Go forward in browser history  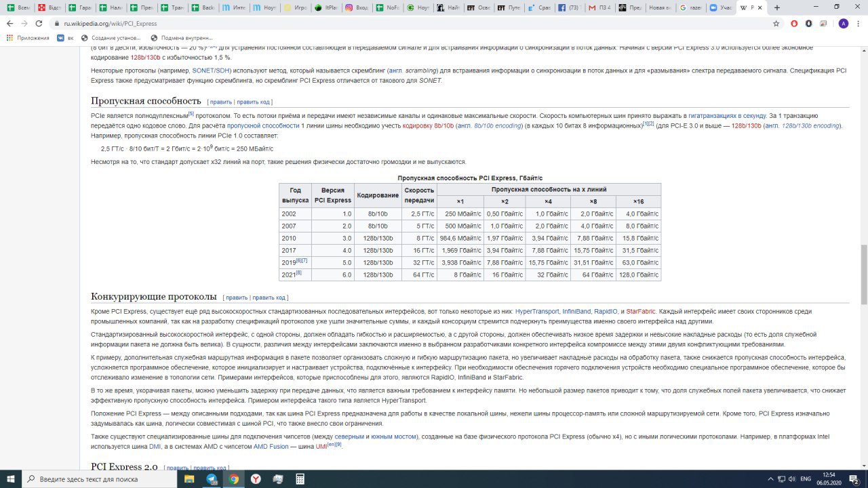coord(24,23)
